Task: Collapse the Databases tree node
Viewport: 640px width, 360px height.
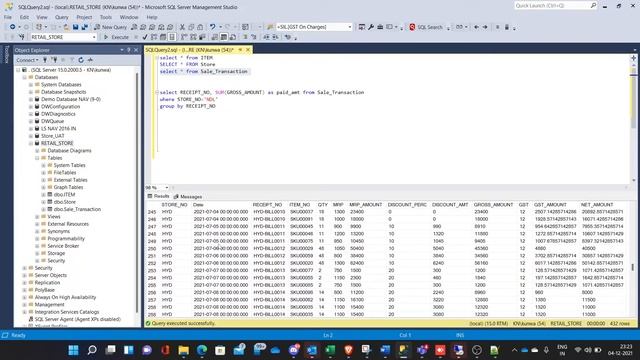Action: click(24, 77)
